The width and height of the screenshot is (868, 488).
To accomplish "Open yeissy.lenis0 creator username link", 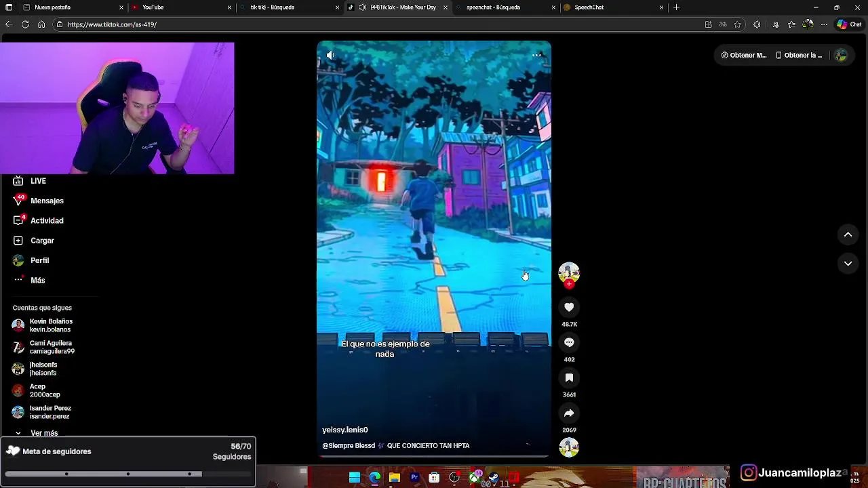I will click(345, 430).
